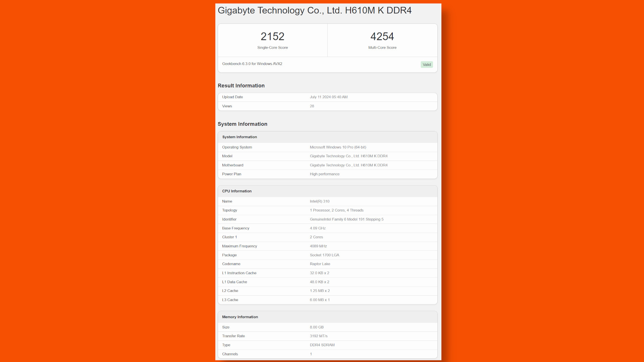Click the High performance value
Image resolution: width=644 pixels, height=362 pixels.
point(325,174)
